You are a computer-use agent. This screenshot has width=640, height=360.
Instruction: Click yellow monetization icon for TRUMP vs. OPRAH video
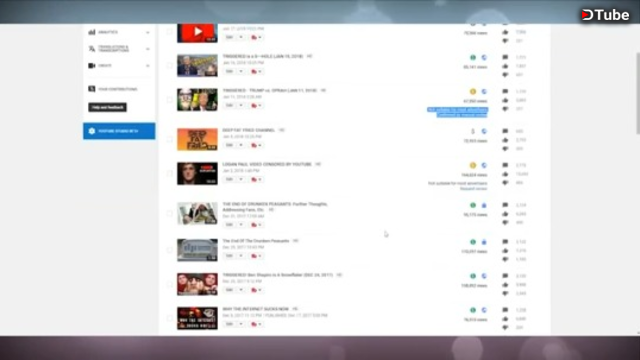click(473, 92)
